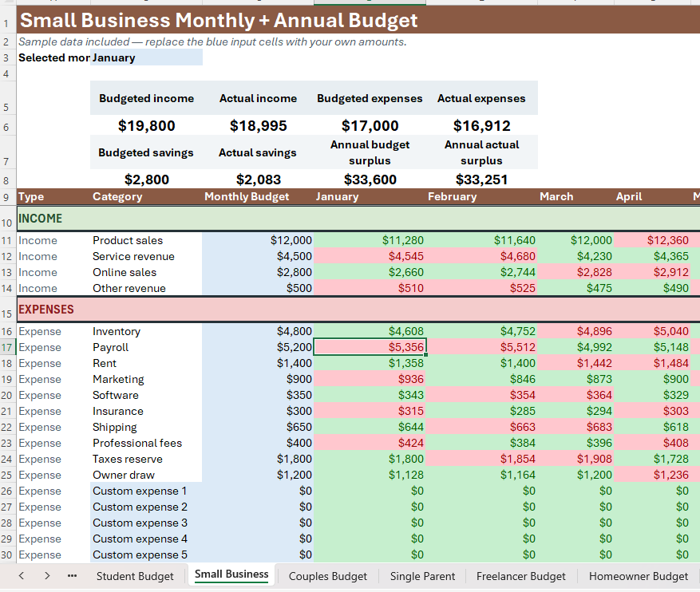Screen dimensions: 700x592
Task: Select the Actual savings value $2,083
Action: [x=258, y=180]
